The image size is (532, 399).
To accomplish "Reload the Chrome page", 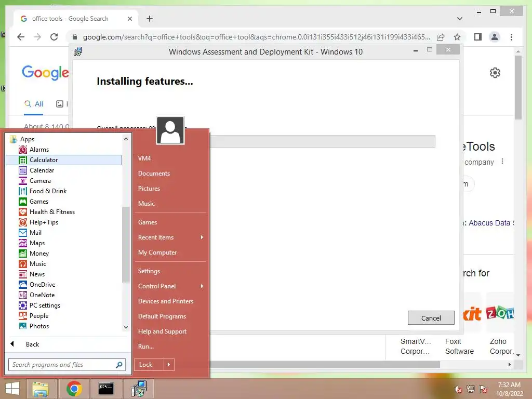I will pos(54,37).
